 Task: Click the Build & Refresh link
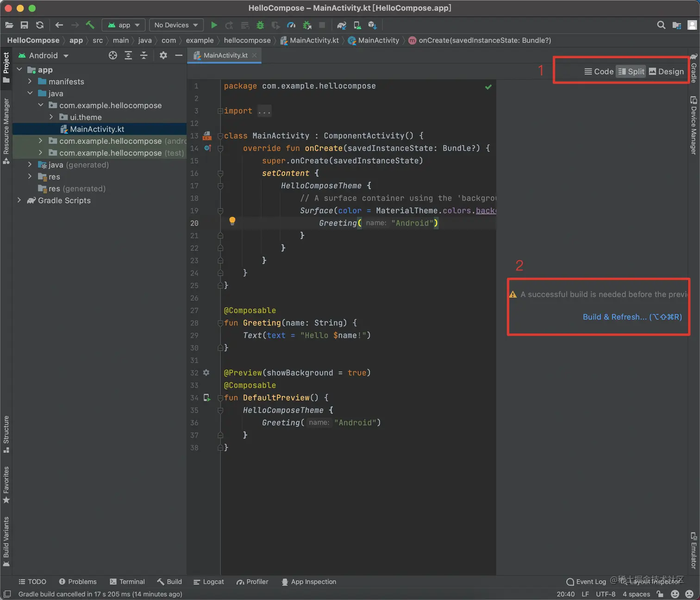[632, 317]
